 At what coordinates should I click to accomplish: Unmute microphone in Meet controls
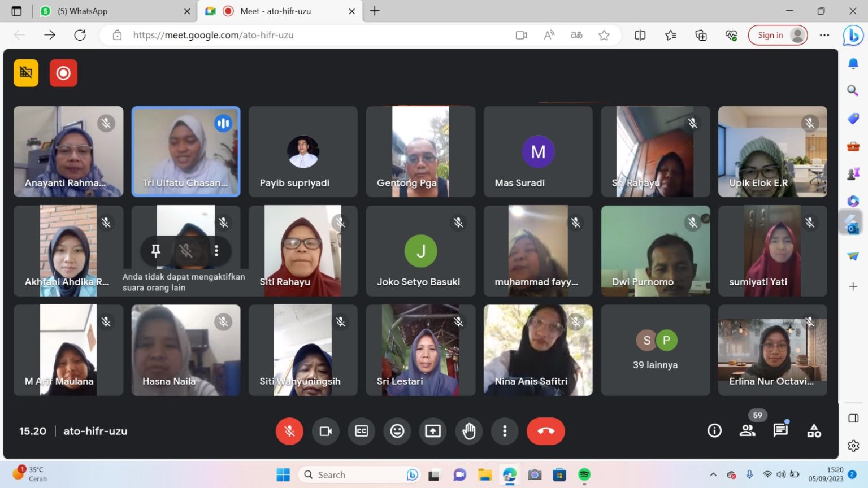(289, 432)
